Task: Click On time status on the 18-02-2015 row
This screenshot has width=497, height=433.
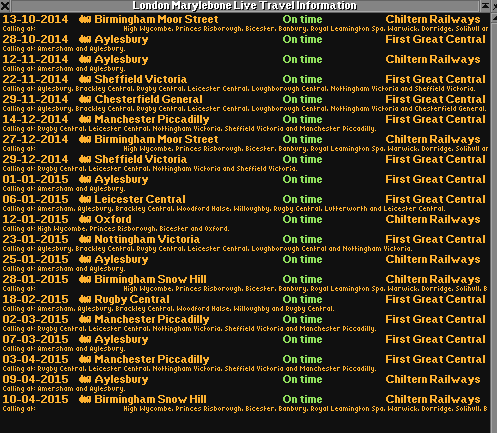Action: click(302, 299)
